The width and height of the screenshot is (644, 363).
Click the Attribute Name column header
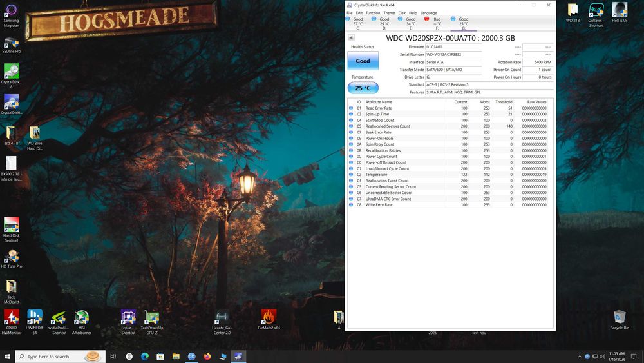pos(404,101)
